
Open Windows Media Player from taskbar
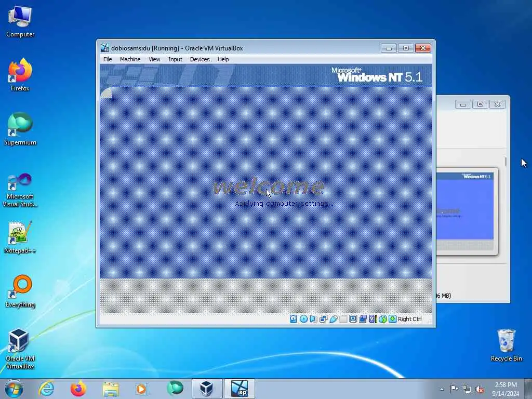click(142, 389)
